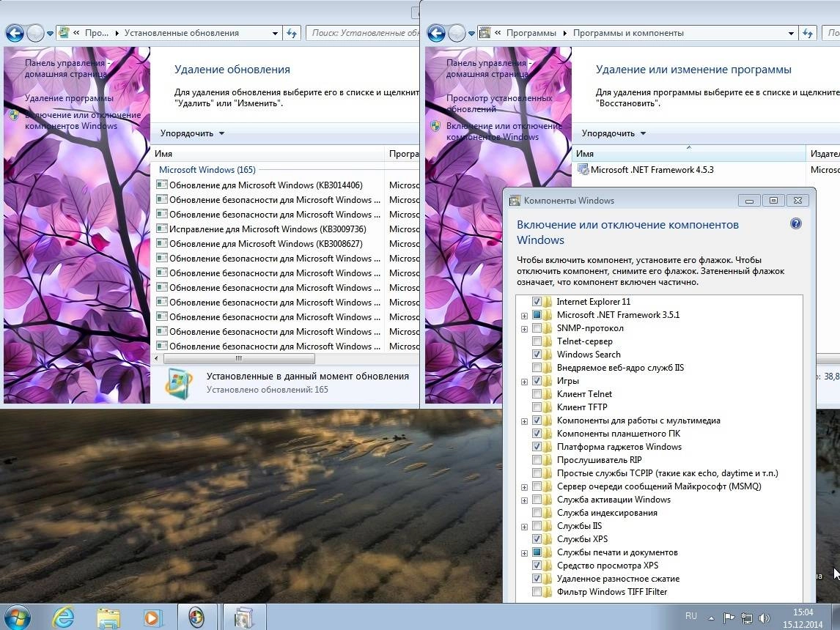Enable Фильтр Windows TIFF IFilter checkbox
The height and width of the screenshot is (630, 840).
pyautogui.click(x=537, y=591)
